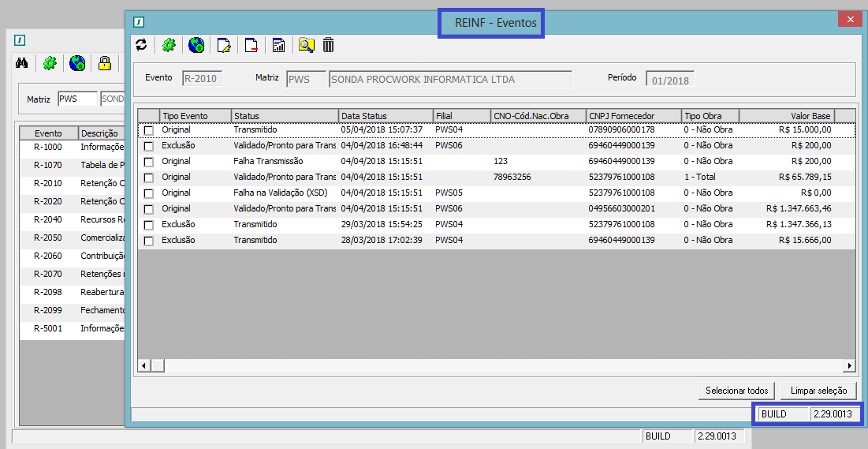The width and height of the screenshot is (868, 449).
Task: Tick checkbox for the PWS05 Falha na Validação row
Action: tap(148, 193)
